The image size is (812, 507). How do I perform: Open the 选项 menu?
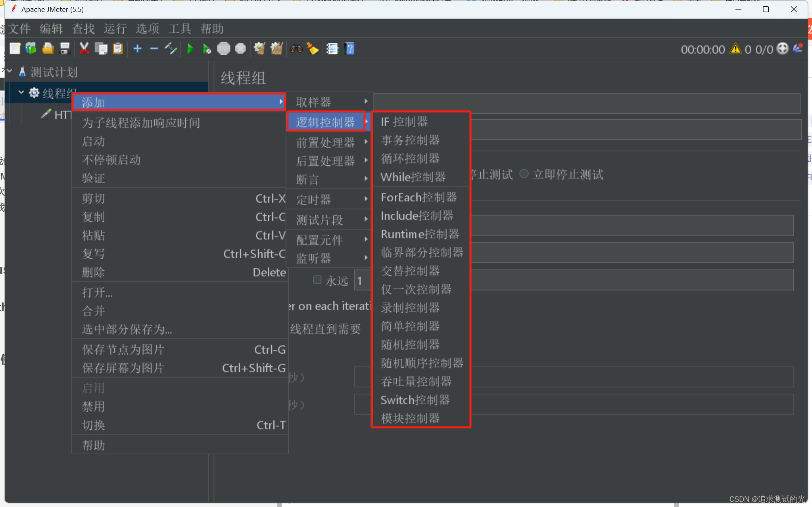click(x=148, y=29)
